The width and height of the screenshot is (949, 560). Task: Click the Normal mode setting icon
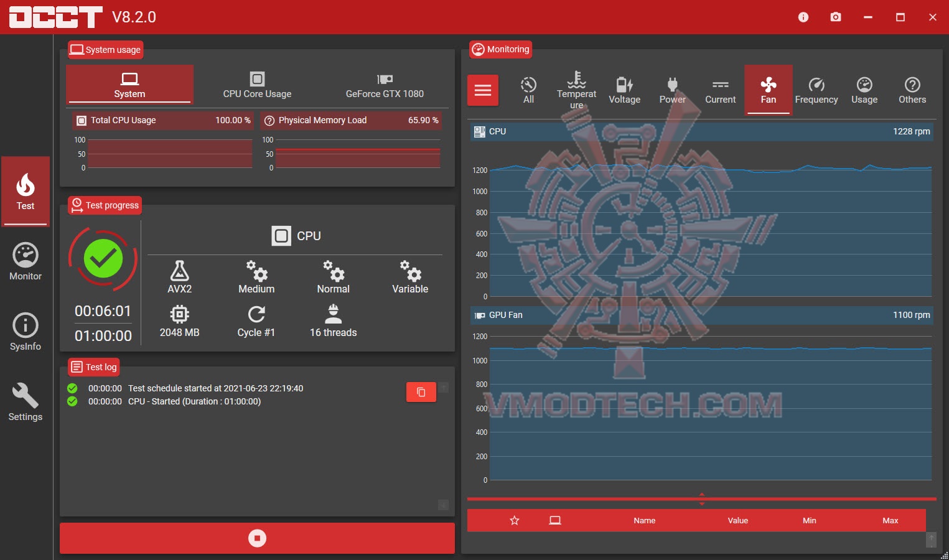pyautogui.click(x=334, y=271)
